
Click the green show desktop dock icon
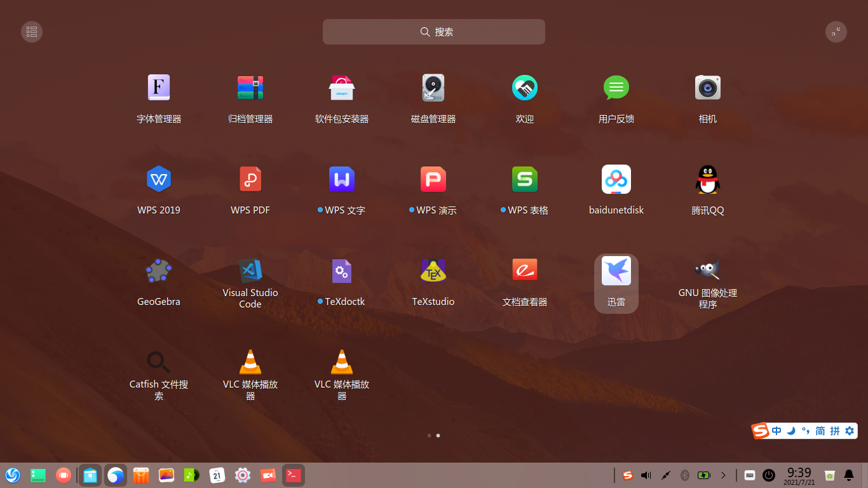coord(38,475)
